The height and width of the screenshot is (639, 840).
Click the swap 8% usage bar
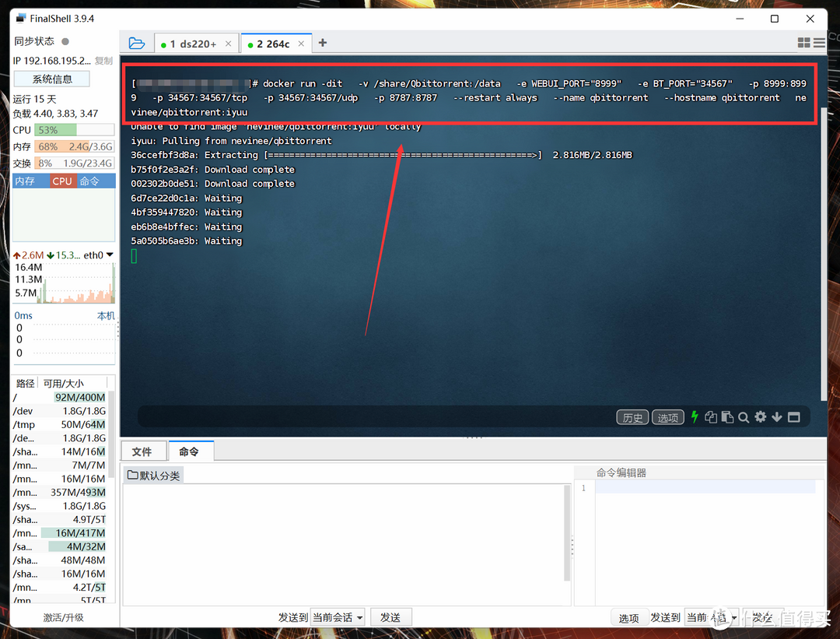point(75,163)
